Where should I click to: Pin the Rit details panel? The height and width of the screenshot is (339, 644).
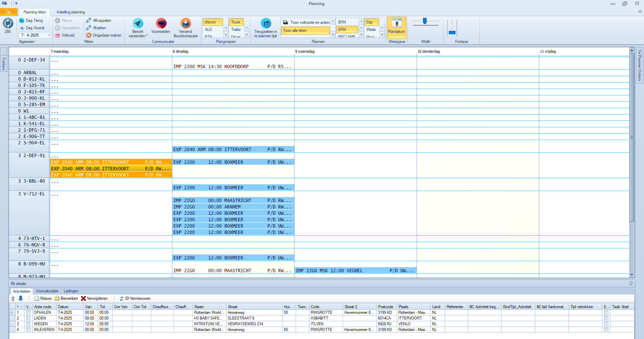(631, 283)
